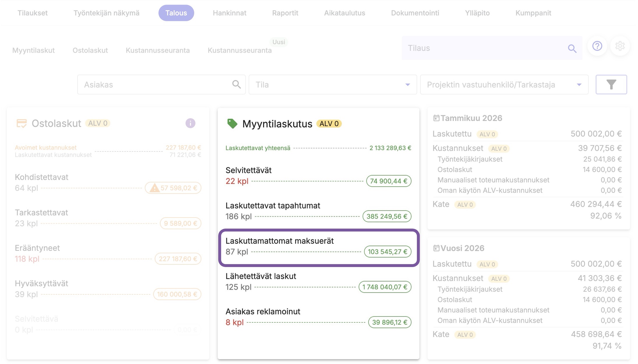Toggle the Myyntilaskutus ALV 0 badge
This screenshot has height=364, width=638.
(329, 124)
